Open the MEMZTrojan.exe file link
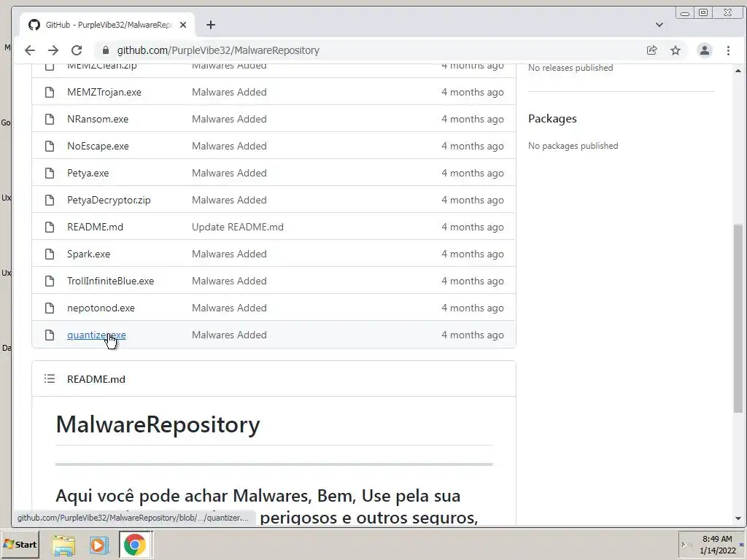 [104, 92]
